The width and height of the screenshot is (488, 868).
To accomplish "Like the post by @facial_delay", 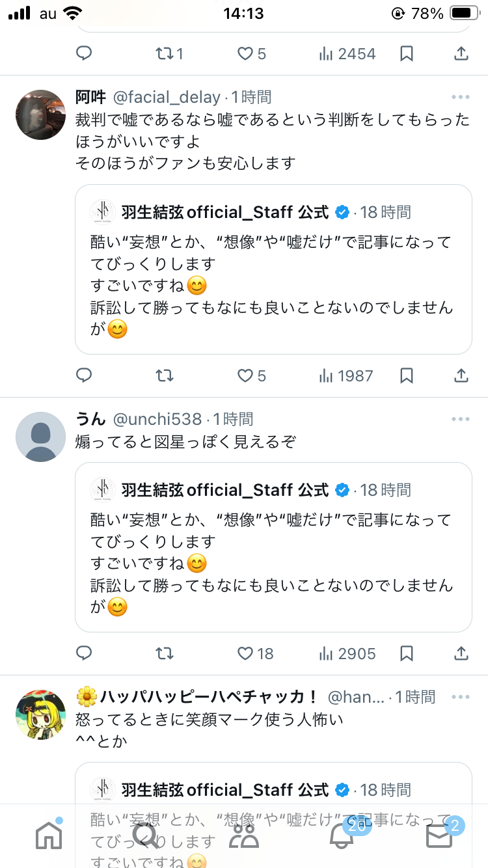I will [x=245, y=375].
